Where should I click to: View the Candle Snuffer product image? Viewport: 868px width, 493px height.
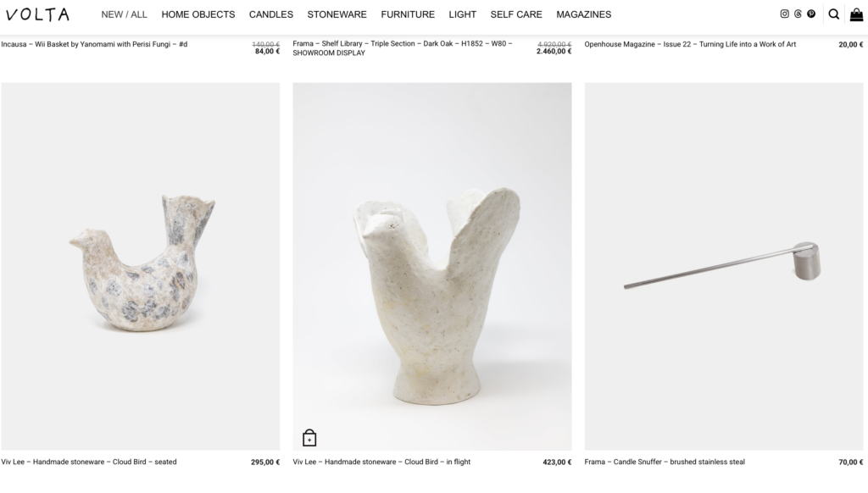[x=724, y=267]
